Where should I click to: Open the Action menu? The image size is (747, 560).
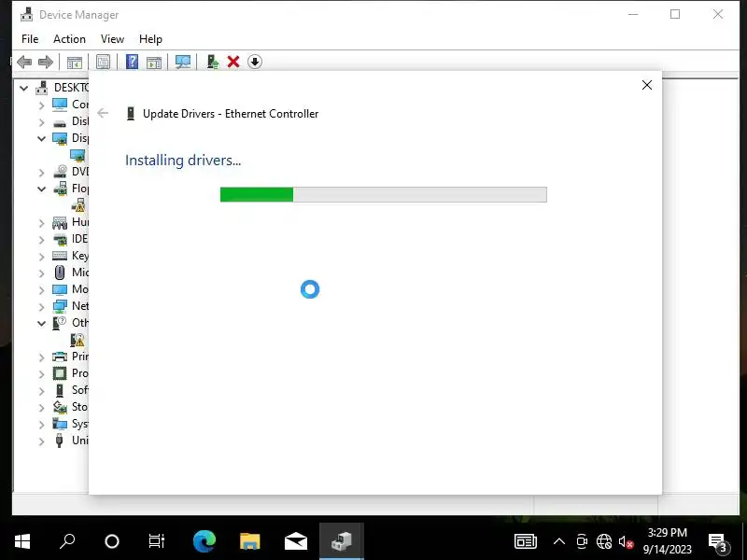tap(69, 39)
